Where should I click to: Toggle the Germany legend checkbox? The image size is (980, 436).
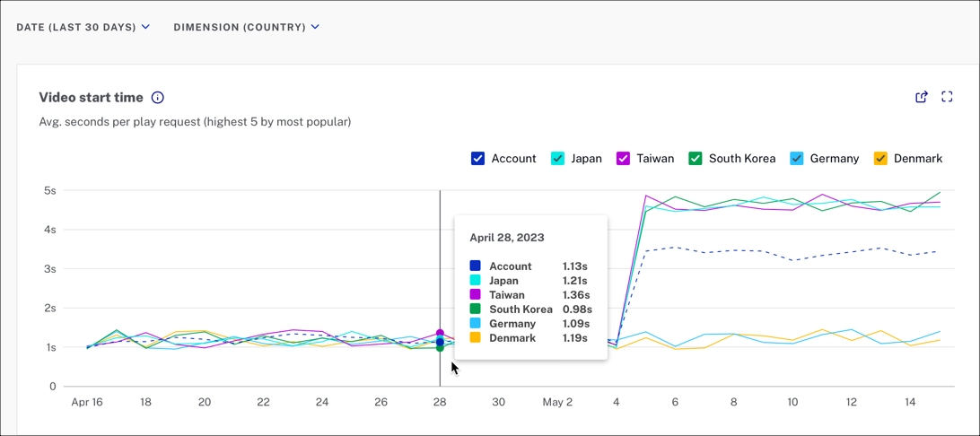796,159
